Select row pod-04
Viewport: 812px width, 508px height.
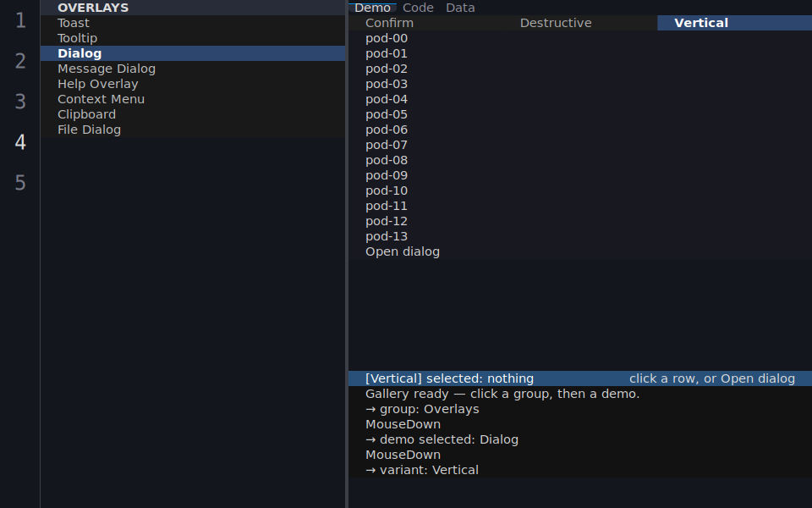pyautogui.click(x=580, y=99)
